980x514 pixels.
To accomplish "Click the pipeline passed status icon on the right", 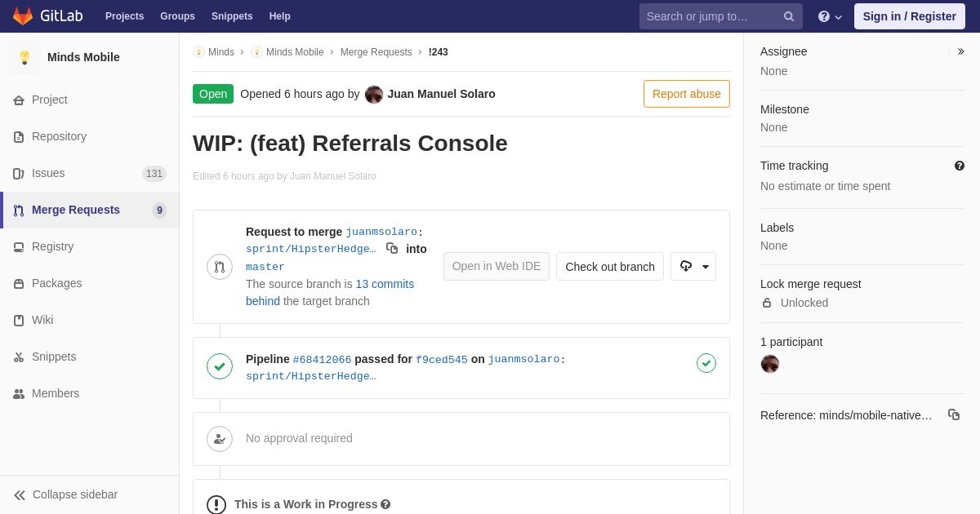I will point(706,363).
